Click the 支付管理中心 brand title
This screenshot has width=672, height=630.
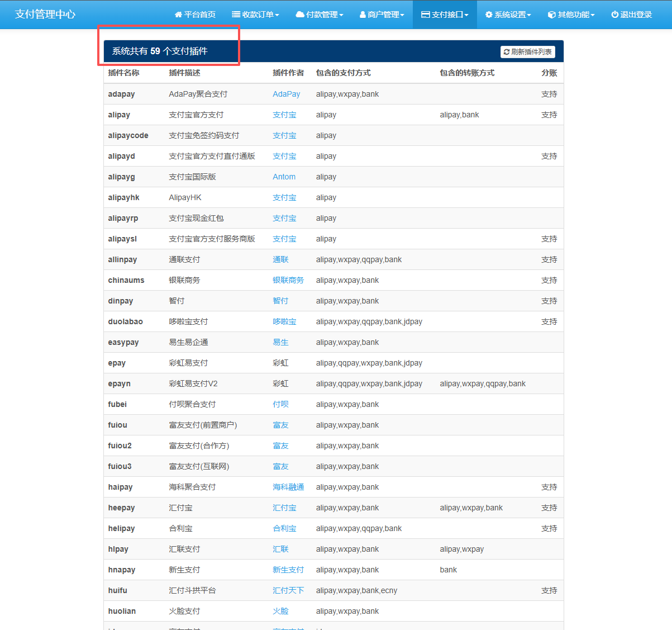[x=45, y=15]
